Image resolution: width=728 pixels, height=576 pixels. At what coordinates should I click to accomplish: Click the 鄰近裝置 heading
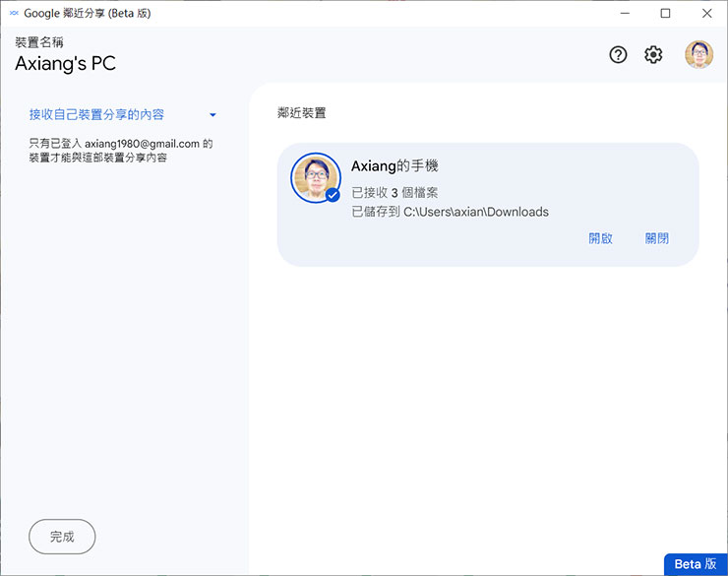click(x=302, y=112)
